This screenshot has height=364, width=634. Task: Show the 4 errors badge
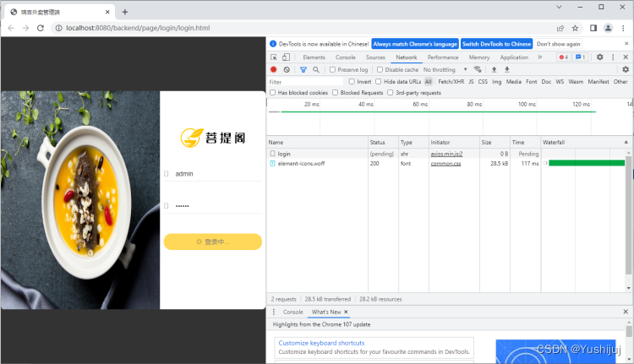[564, 57]
